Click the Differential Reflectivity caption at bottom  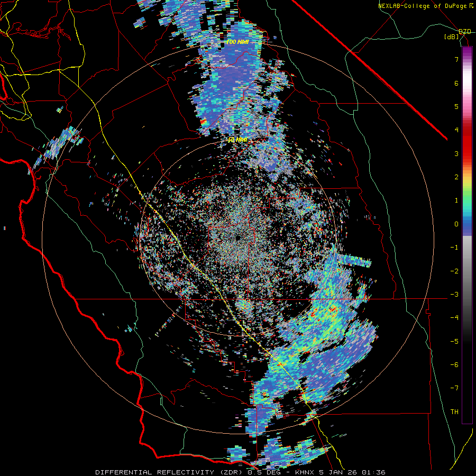[x=240, y=472]
